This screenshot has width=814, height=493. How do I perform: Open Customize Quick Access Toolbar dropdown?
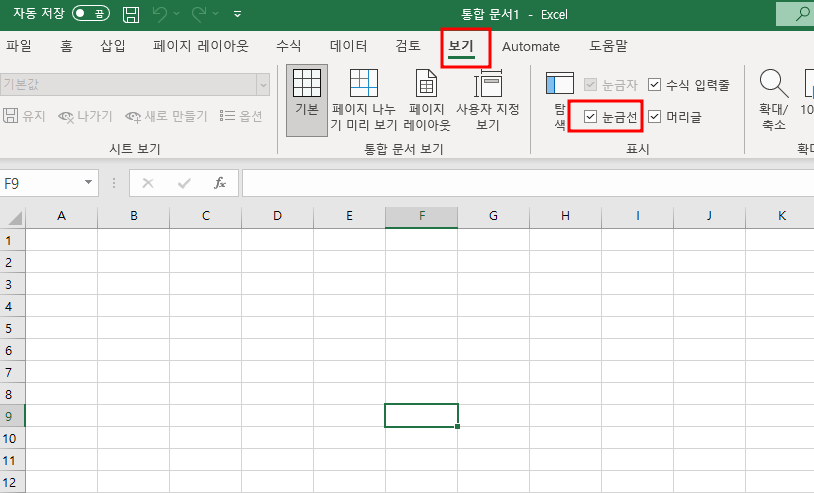[x=237, y=14]
